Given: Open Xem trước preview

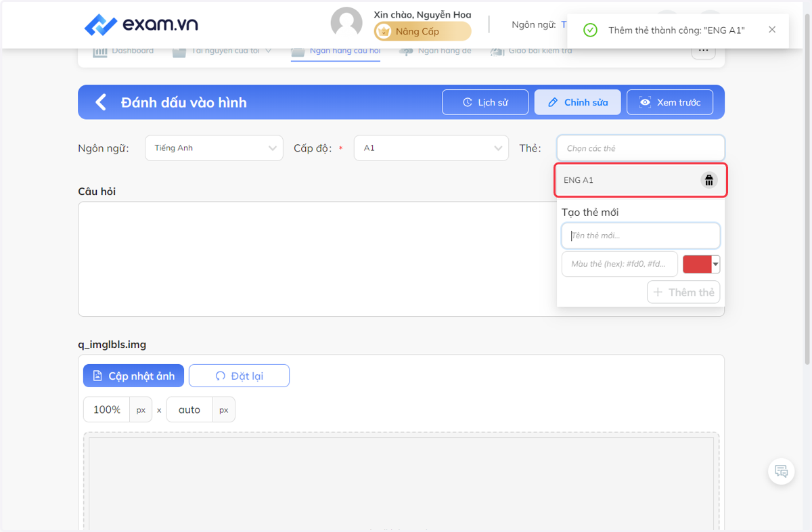Looking at the screenshot, I should (x=670, y=102).
